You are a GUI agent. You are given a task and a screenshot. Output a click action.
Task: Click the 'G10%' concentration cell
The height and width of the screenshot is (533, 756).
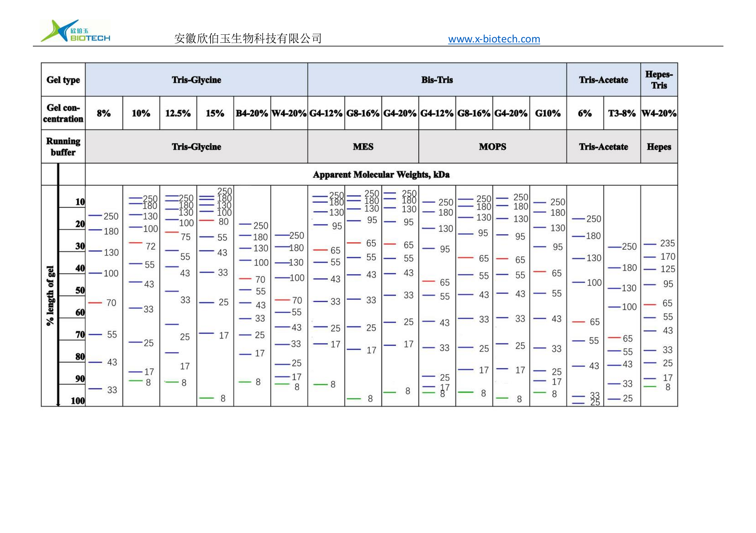tap(548, 113)
